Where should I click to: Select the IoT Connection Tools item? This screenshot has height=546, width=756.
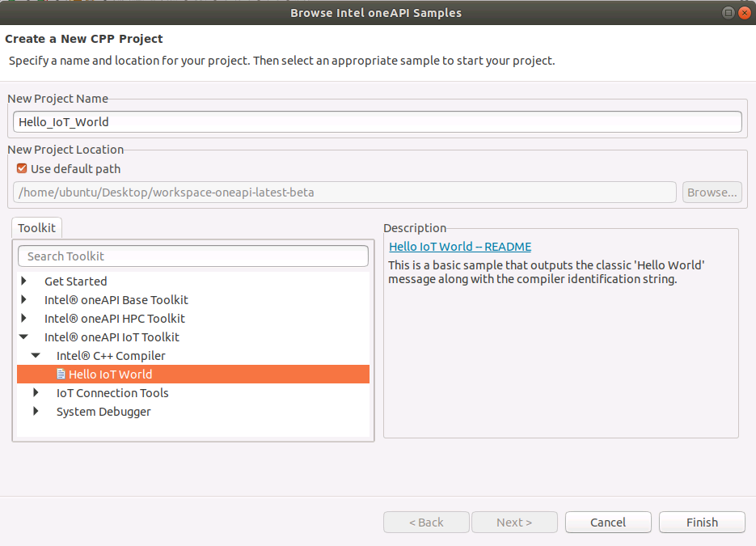pyautogui.click(x=112, y=393)
